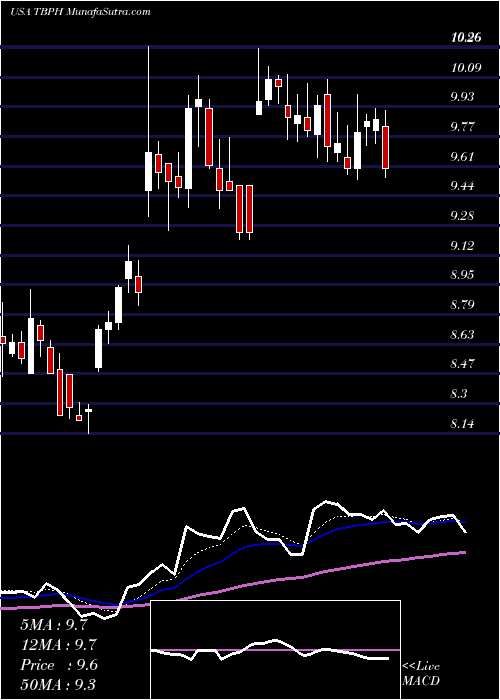
Task: Click the 50MA : 9.3 legend entry
Action: [58, 684]
